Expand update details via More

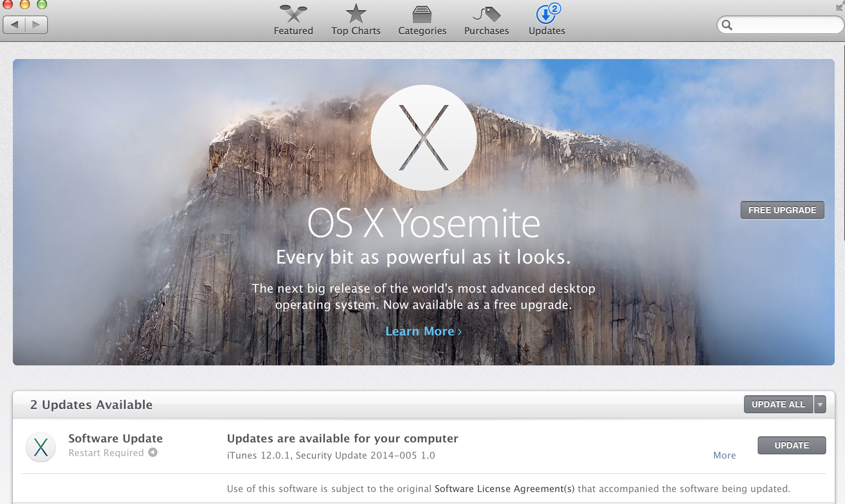[724, 455]
